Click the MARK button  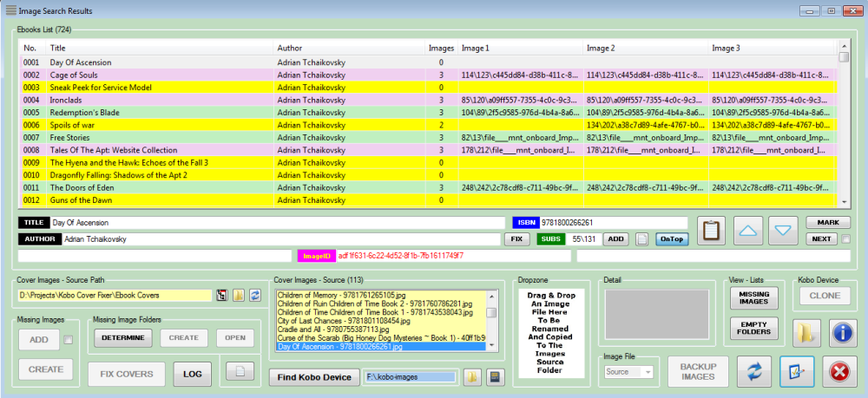(828, 222)
